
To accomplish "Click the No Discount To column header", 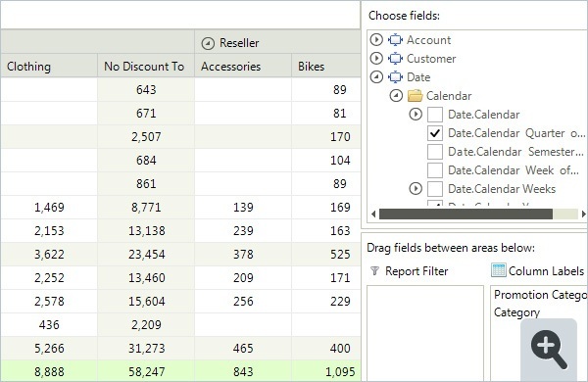I will (x=146, y=66).
